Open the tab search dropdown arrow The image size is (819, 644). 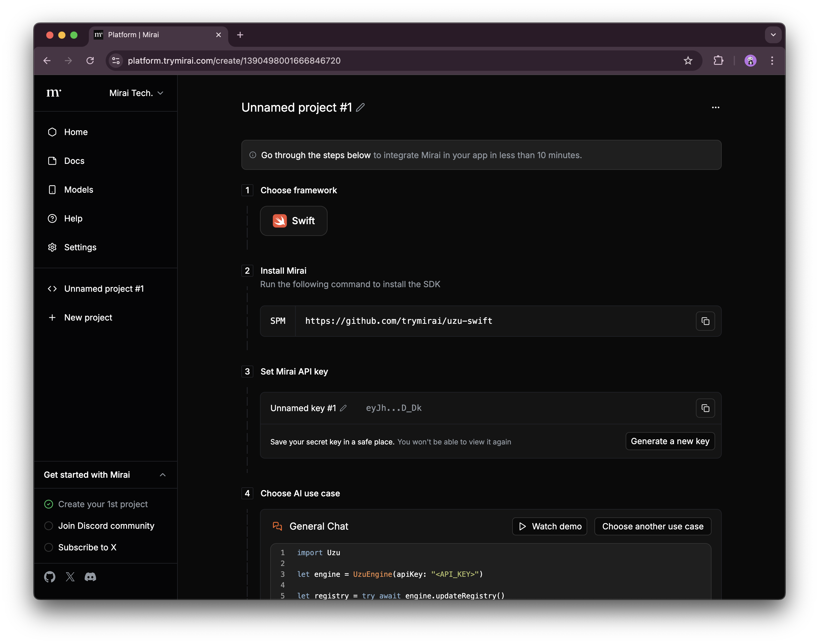click(x=773, y=35)
